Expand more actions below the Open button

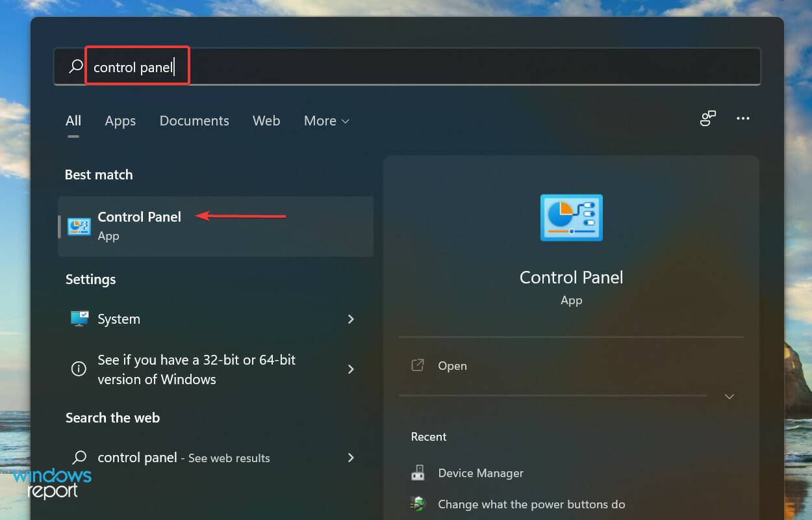[729, 396]
